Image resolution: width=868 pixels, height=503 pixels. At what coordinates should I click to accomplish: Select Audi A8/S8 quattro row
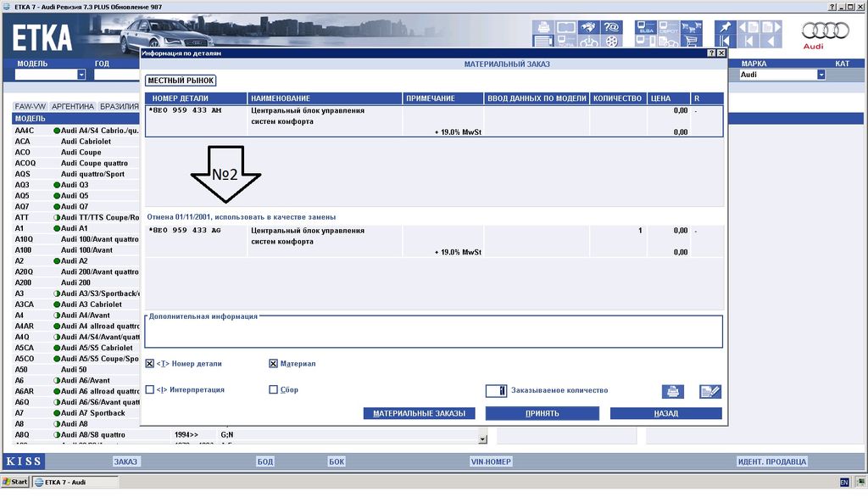[93, 435]
